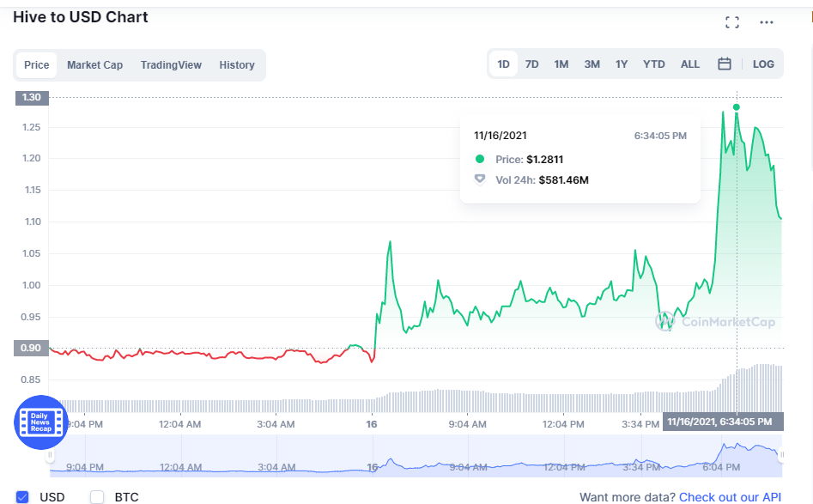Switch to the TradingView tab

(x=171, y=64)
